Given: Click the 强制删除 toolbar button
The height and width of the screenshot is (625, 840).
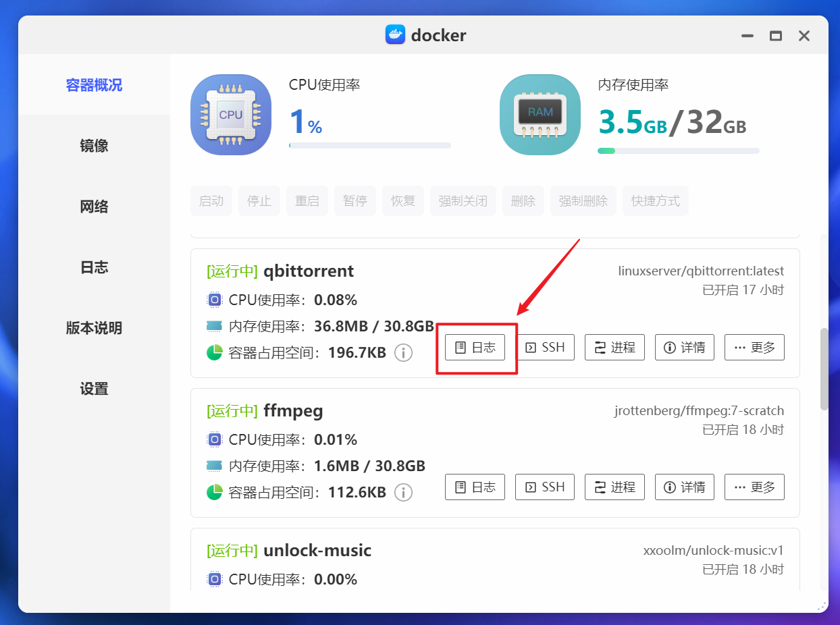Looking at the screenshot, I should pos(583,201).
